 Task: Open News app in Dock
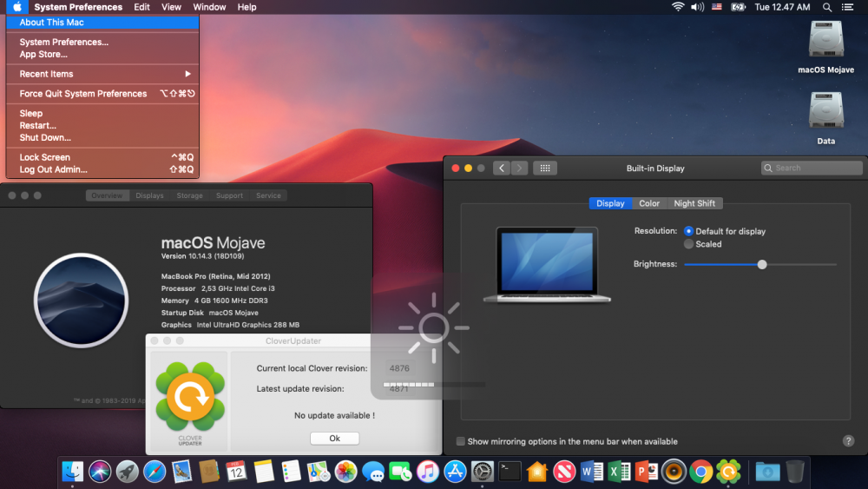click(x=564, y=472)
